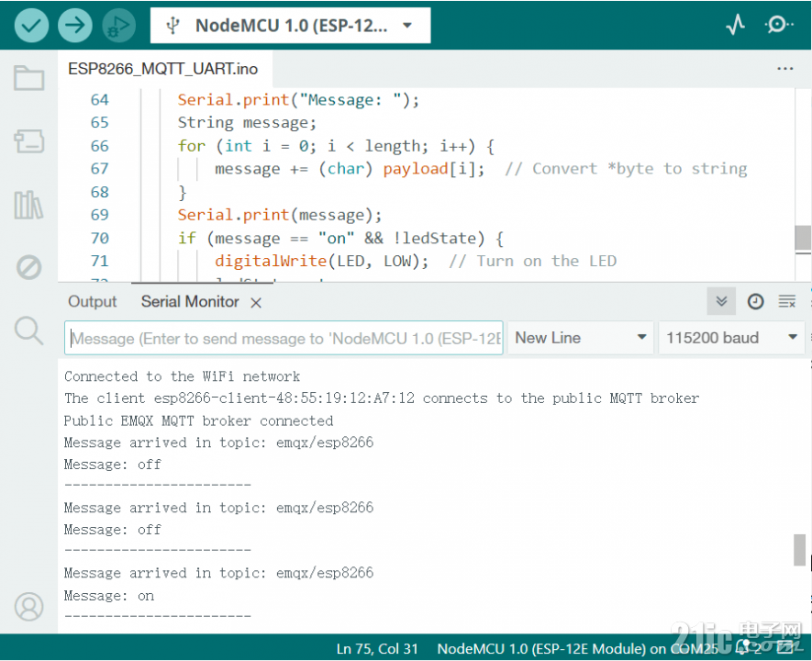
Task: Open the editor three-dots more menu
Action: (x=785, y=68)
